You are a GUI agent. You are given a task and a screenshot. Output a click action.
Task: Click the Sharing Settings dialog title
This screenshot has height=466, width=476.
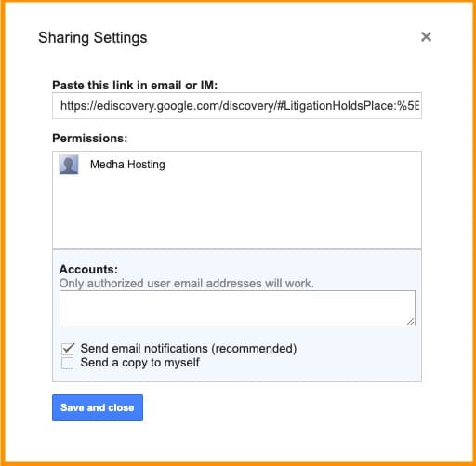pyautogui.click(x=93, y=38)
